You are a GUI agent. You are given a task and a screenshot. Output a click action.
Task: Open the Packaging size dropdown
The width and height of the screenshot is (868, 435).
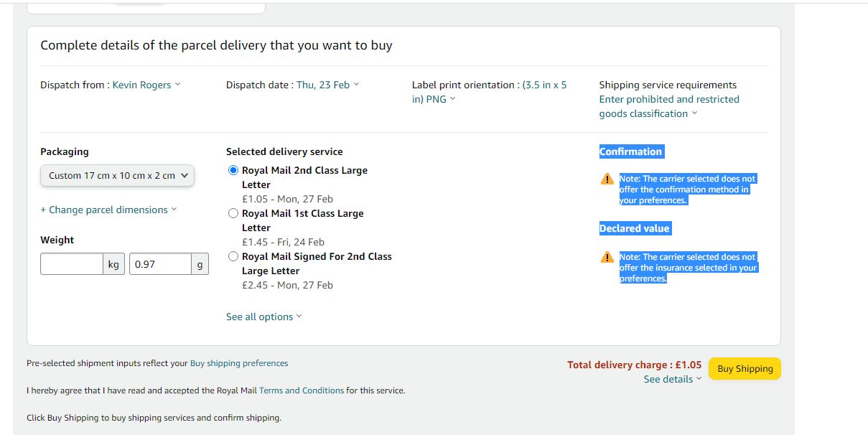click(x=117, y=175)
